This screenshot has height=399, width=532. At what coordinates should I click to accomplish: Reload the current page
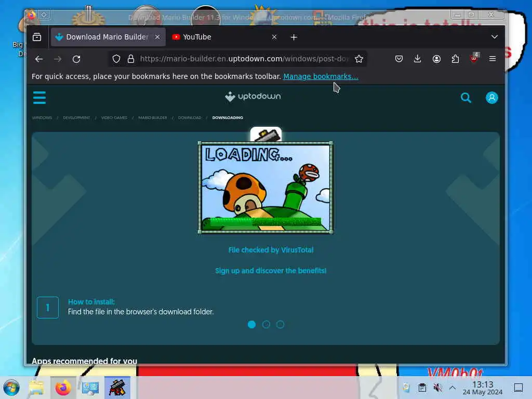click(76, 59)
